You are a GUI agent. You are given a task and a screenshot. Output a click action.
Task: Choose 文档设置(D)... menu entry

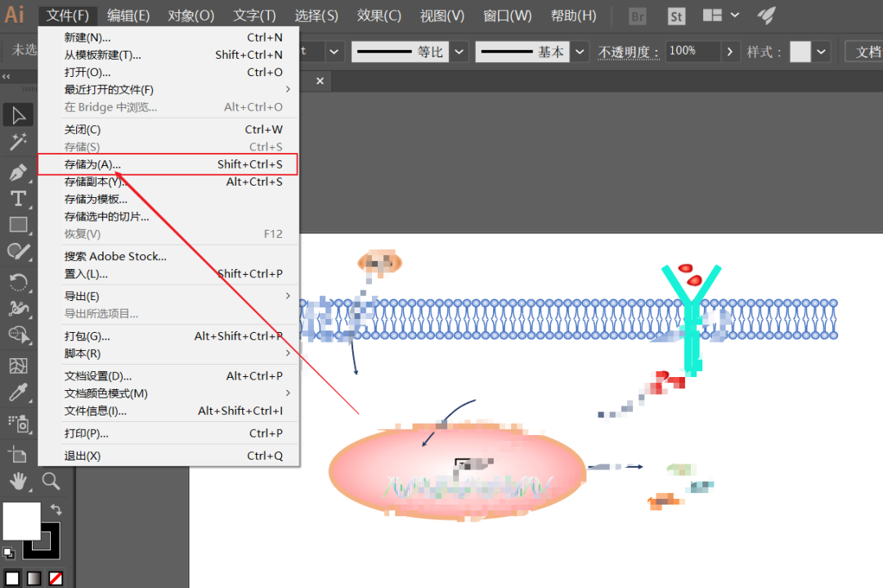click(x=168, y=375)
